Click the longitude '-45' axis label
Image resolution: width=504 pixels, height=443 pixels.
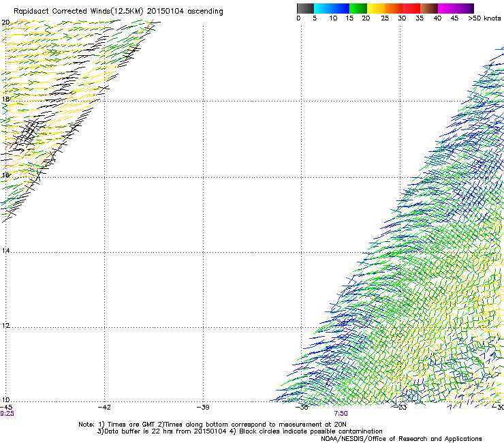(x=6, y=408)
